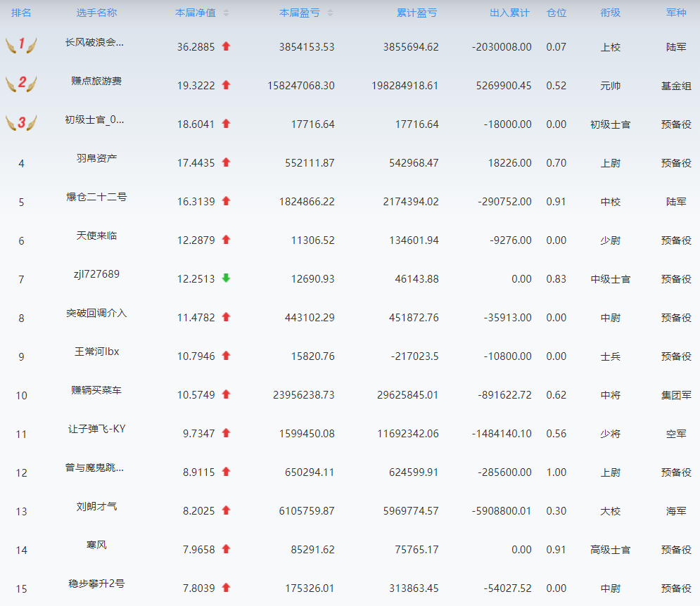The width and height of the screenshot is (700, 606).
Task: Select the 中级士官 rank cell
Action: tap(610, 279)
